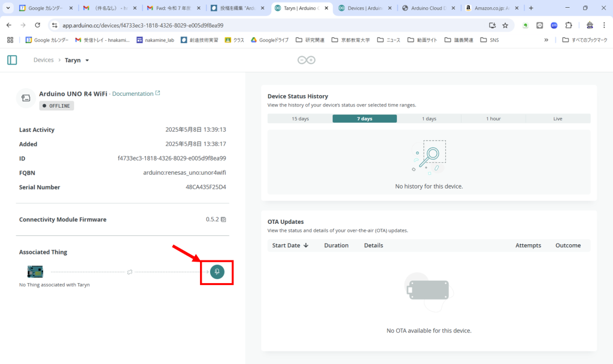Image resolution: width=613 pixels, height=364 pixels.
Task: Switch to the Live status range
Action: click(557, 119)
